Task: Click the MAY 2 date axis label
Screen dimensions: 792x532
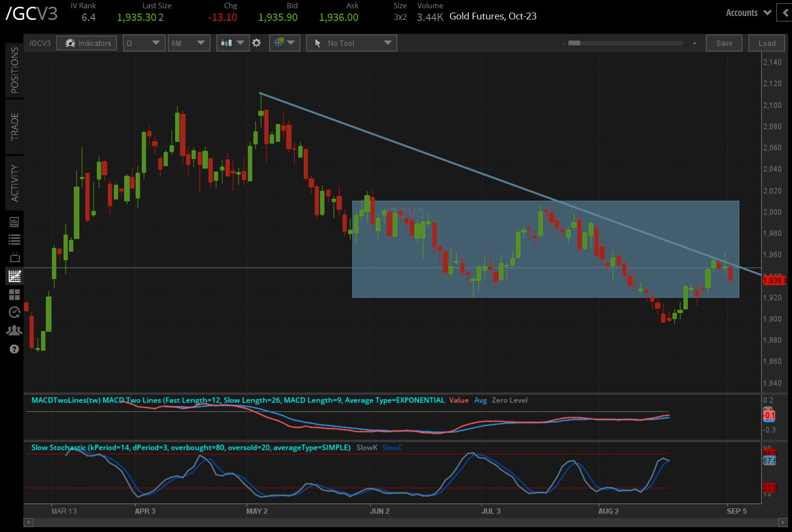Action: [257, 511]
